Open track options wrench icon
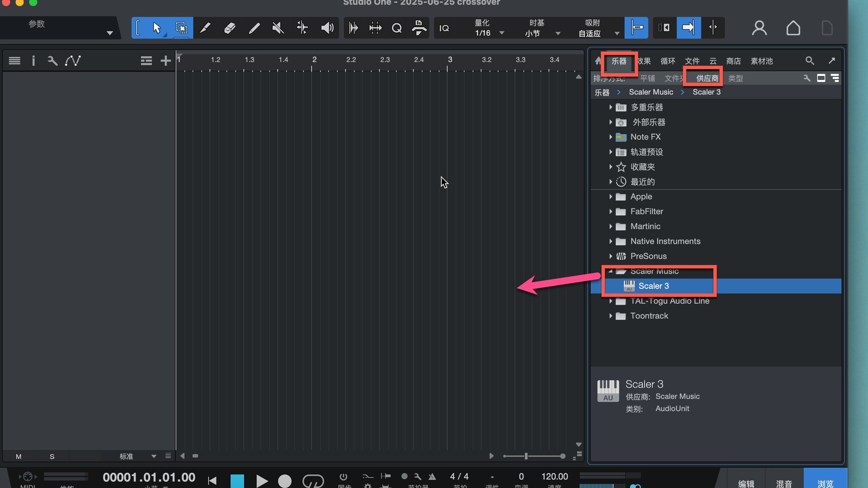This screenshot has width=868, height=488. (52, 61)
